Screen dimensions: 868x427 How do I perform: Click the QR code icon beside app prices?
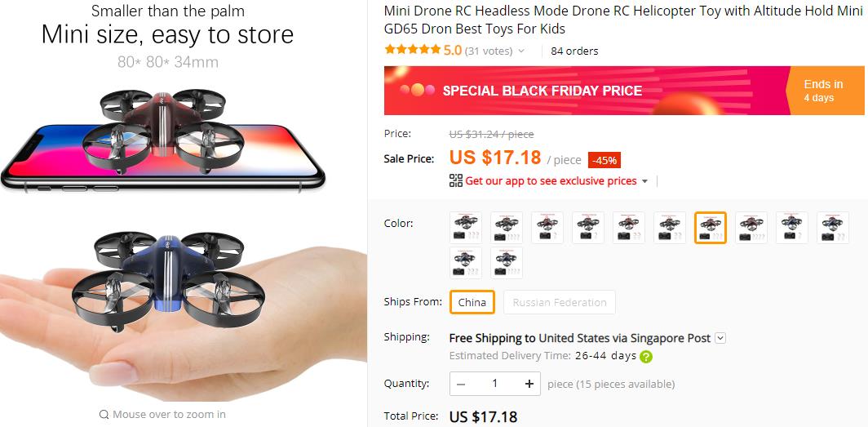click(x=455, y=180)
